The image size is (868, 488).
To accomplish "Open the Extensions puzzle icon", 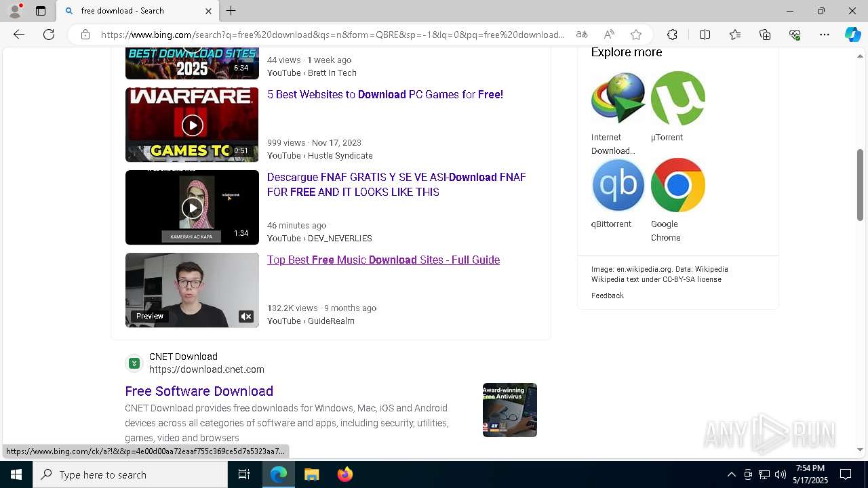I will pyautogui.click(x=672, y=35).
